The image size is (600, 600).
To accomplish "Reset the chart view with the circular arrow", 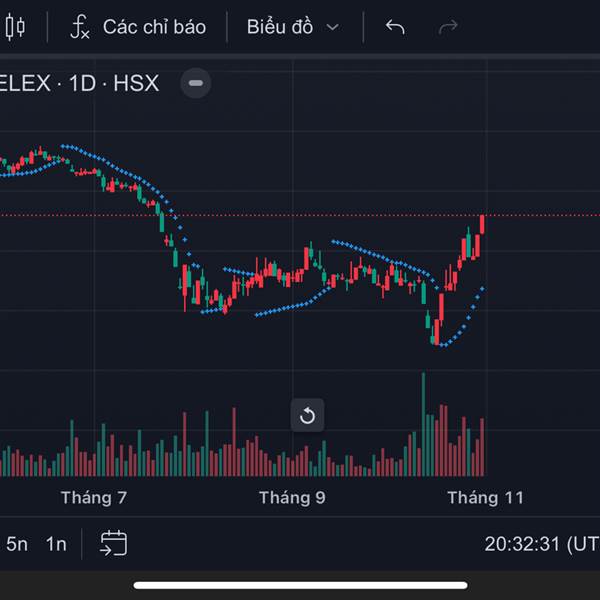I will coord(307,415).
